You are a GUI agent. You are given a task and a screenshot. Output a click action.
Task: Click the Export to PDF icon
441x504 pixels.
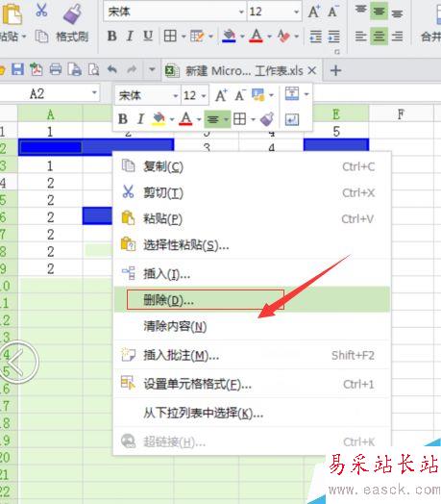pos(37,69)
